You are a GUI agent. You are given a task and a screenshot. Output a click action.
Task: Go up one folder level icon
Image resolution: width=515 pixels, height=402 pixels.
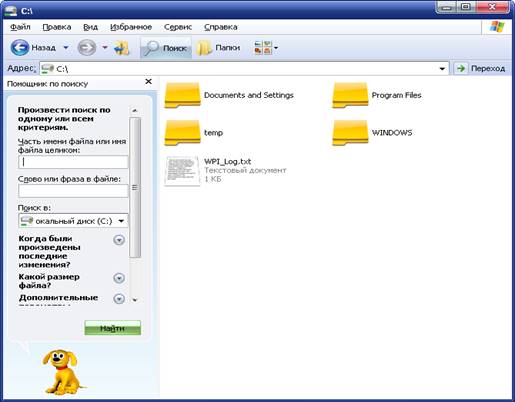pyautogui.click(x=122, y=48)
